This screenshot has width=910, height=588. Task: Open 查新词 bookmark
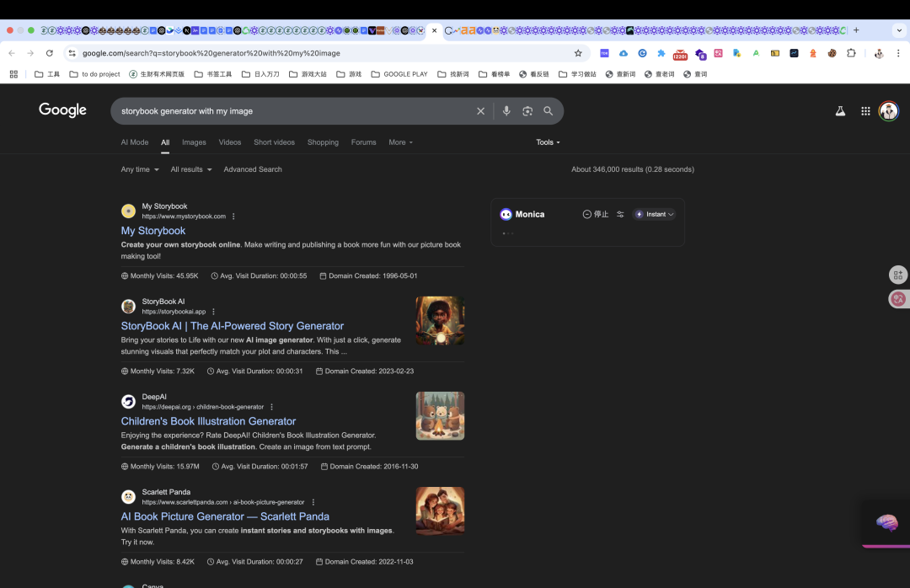pyautogui.click(x=620, y=74)
